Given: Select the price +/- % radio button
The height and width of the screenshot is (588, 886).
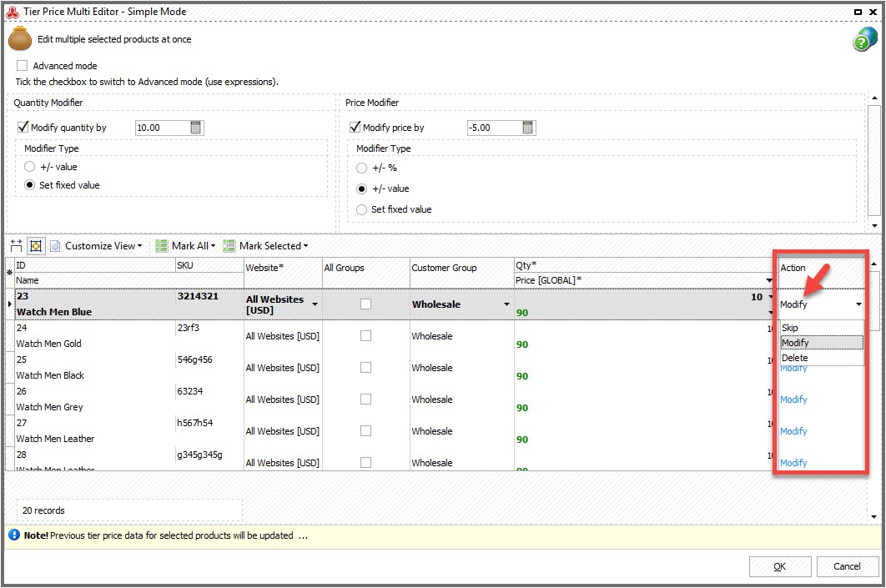Looking at the screenshot, I should pyautogui.click(x=361, y=168).
